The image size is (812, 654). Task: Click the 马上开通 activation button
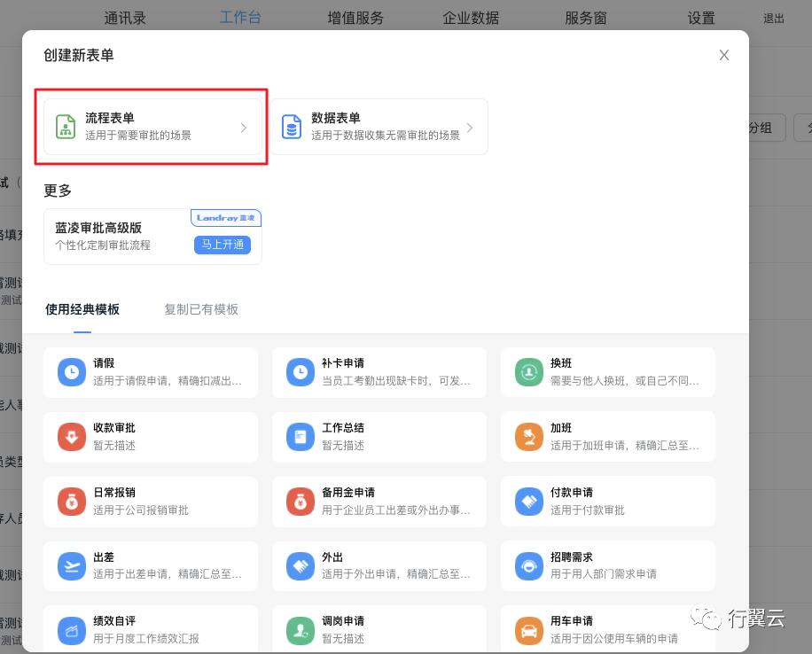click(x=223, y=245)
